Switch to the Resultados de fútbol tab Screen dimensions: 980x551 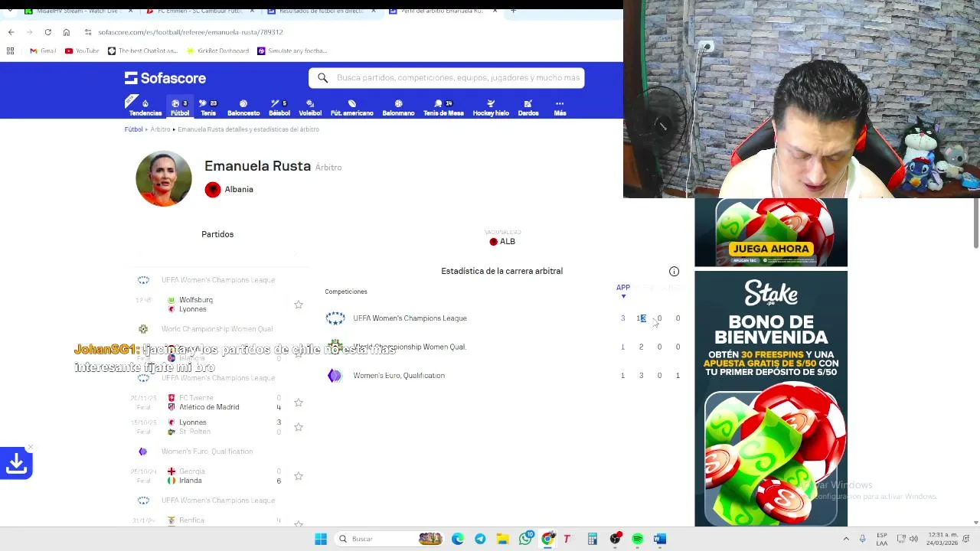coord(320,11)
